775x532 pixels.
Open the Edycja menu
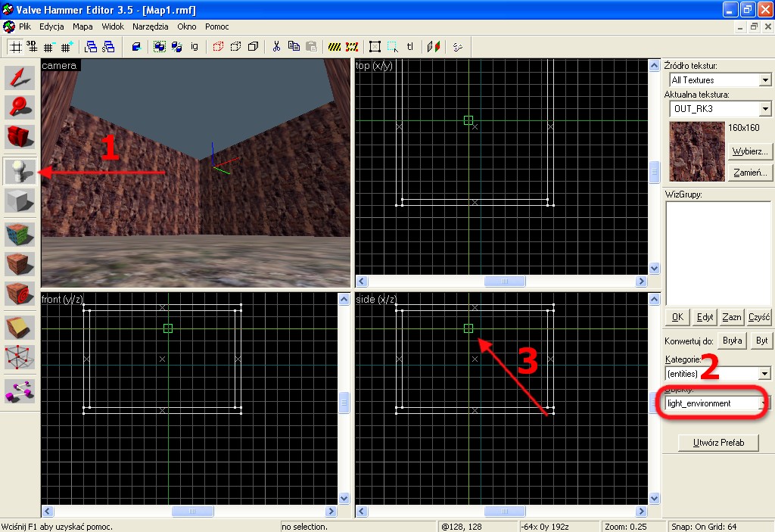[51, 26]
